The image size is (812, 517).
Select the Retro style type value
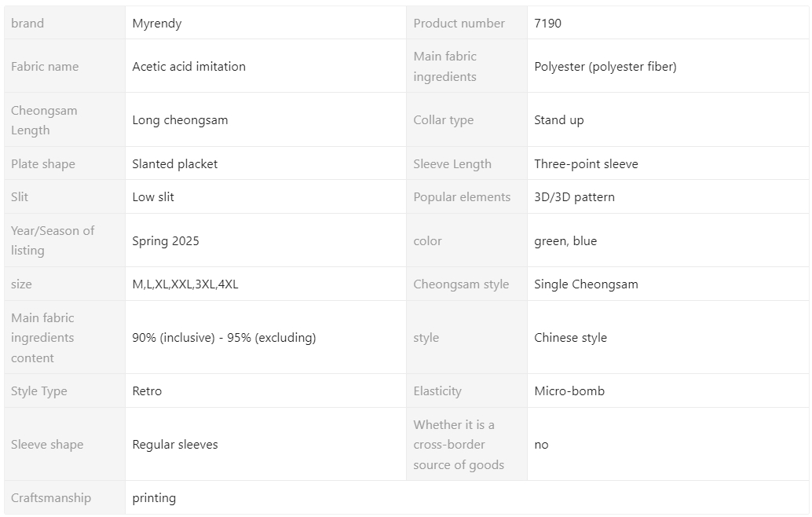pyautogui.click(x=147, y=391)
